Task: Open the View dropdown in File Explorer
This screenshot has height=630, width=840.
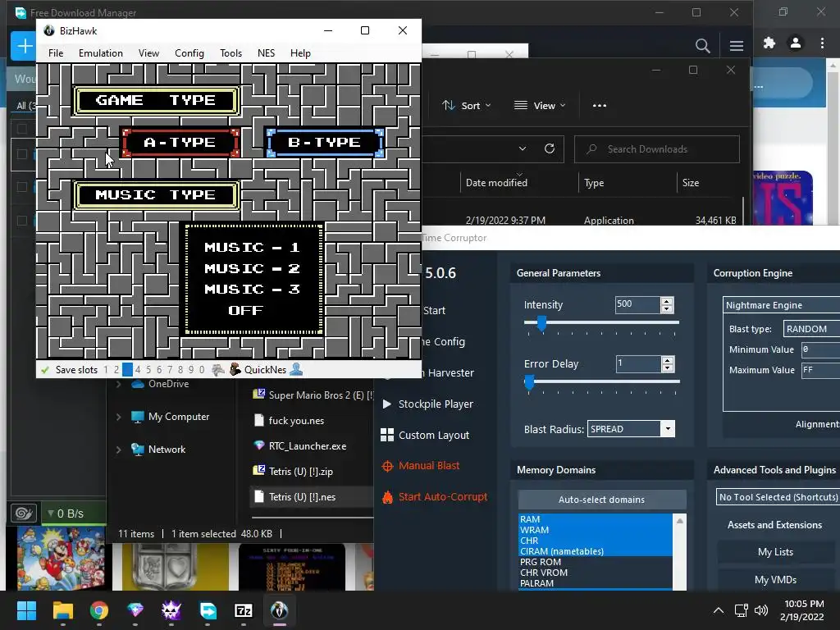Action: (x=540, y=106)
